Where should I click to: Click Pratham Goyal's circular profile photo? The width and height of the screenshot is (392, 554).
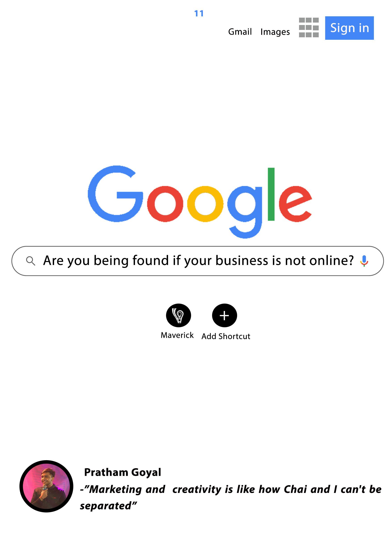click(46, 487)
